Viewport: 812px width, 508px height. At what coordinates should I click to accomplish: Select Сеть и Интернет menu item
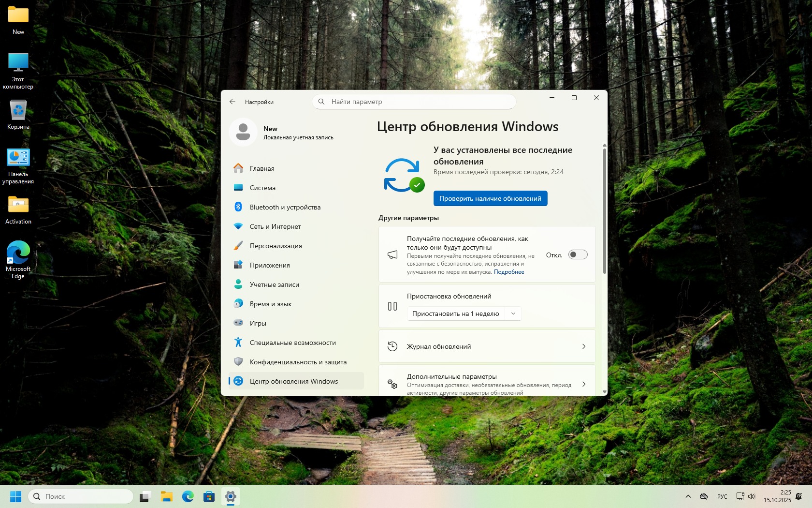point(275,226)
